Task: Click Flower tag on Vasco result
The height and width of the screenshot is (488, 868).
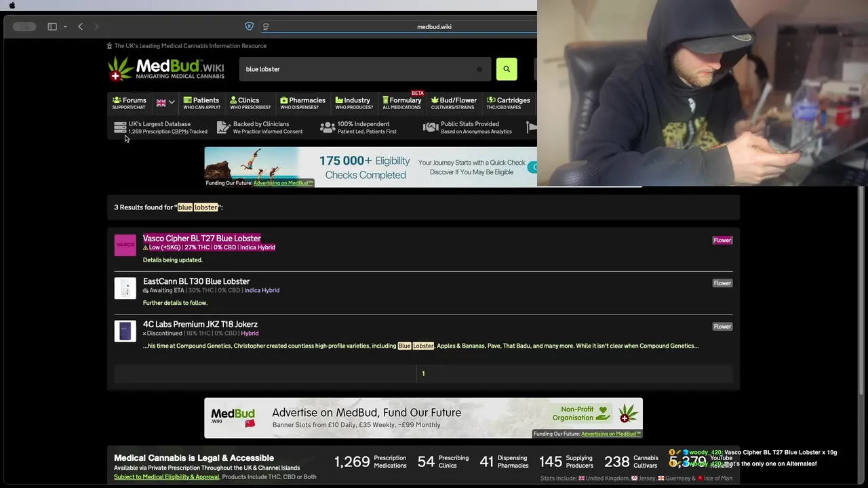Action: tap(722, 240)
